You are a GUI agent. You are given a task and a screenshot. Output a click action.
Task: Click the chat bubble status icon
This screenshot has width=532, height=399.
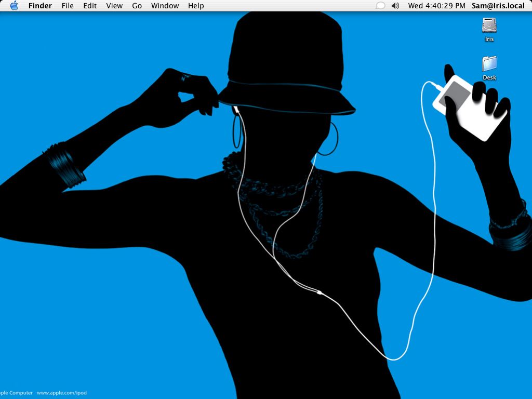click(x=381, y=6)
